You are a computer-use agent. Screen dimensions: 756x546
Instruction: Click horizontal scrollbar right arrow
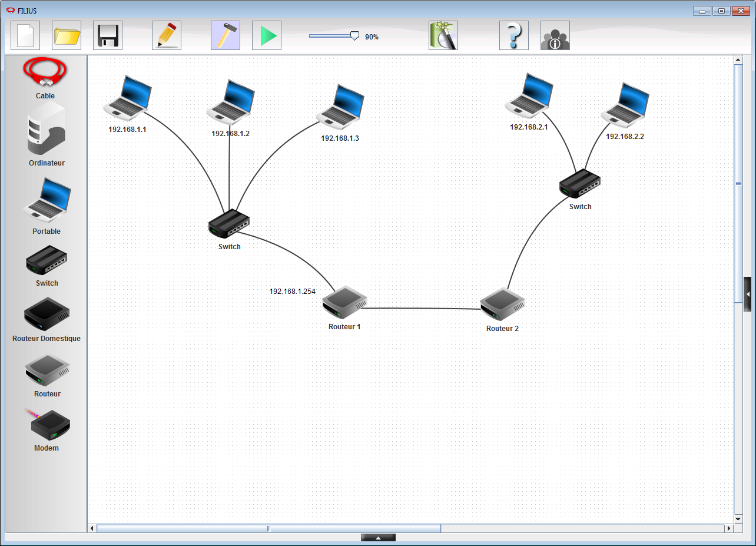pos(729,528)
